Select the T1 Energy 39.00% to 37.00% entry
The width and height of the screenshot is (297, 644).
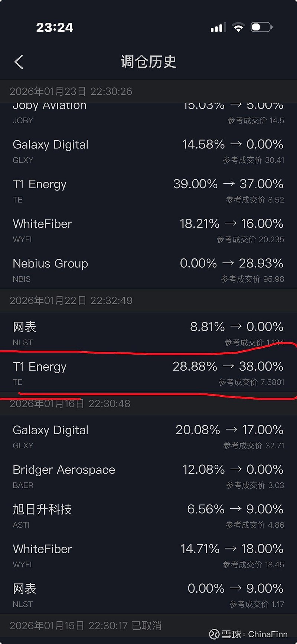[148, 191]
